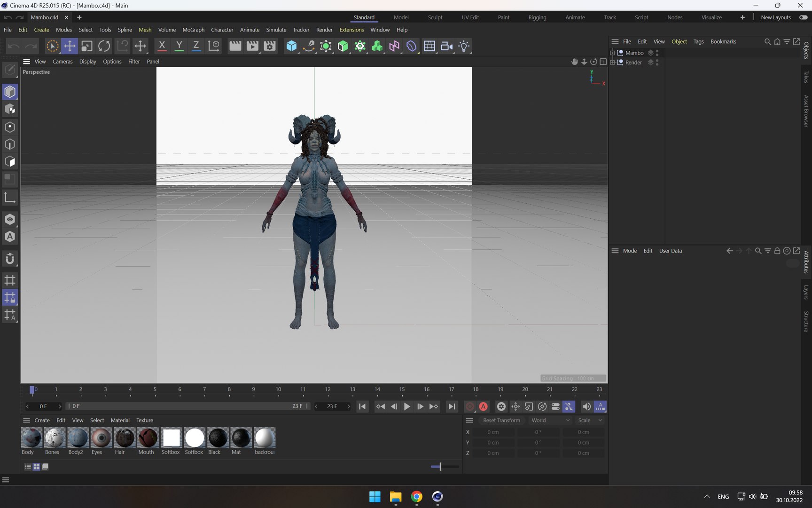Toggle X axis lock
This screenshot has width=812, height=508.
pyautogui.click(x=162, y=46)
